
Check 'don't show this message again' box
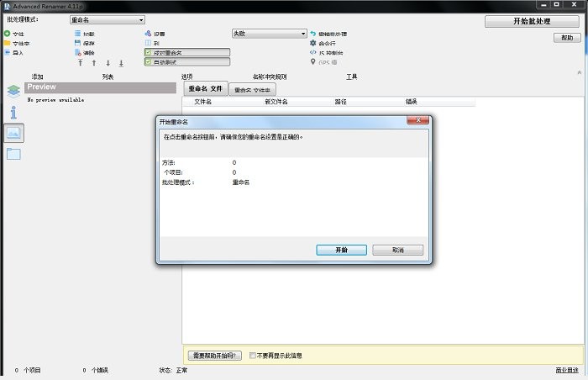(x=253, y=356)
